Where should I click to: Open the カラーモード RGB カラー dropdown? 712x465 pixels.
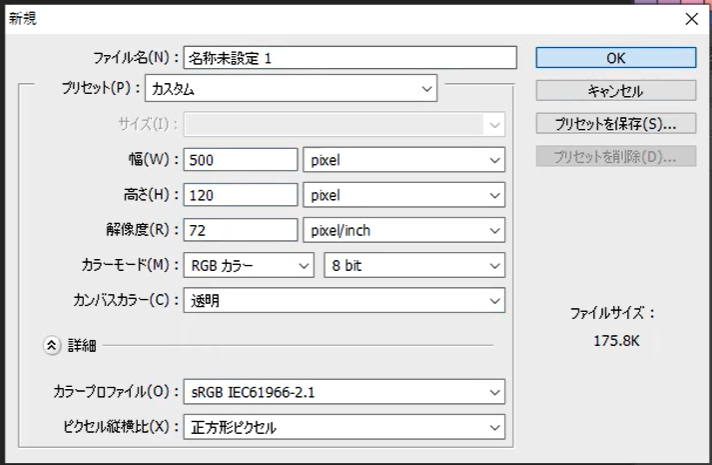248,265
